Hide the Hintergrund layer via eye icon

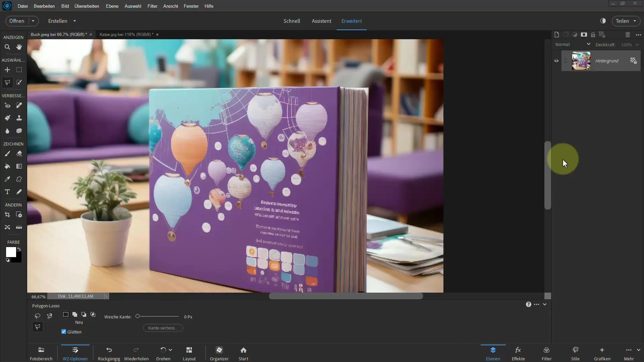[556, 61]
